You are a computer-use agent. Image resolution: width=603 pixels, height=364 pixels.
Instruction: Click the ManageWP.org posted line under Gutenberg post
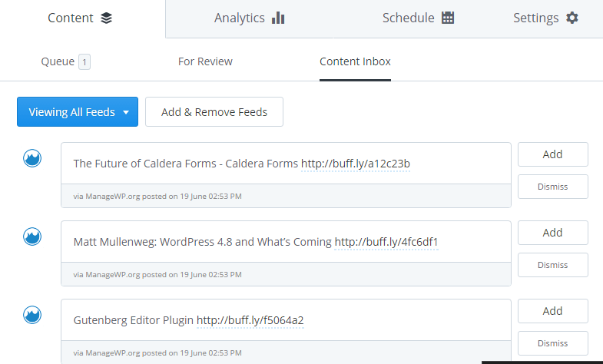pos(157,353)
